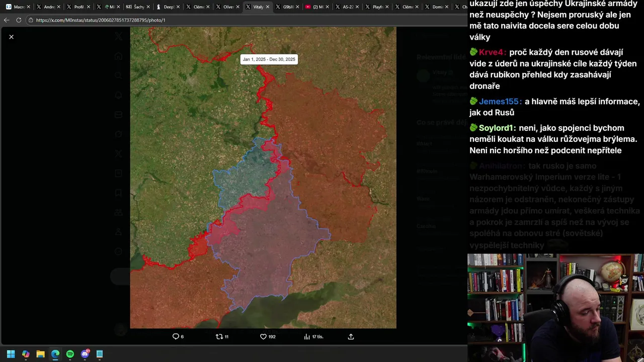
Task: Open Microsoft Edge in the taskbar
Action: [x=55, y=354]
